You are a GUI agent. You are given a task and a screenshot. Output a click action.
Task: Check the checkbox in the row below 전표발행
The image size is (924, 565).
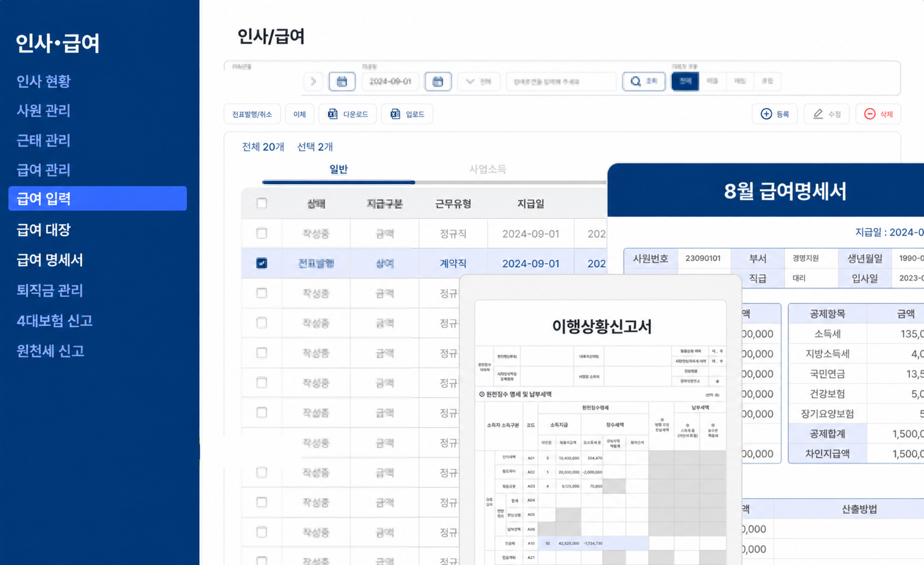(x=262, y=293)
